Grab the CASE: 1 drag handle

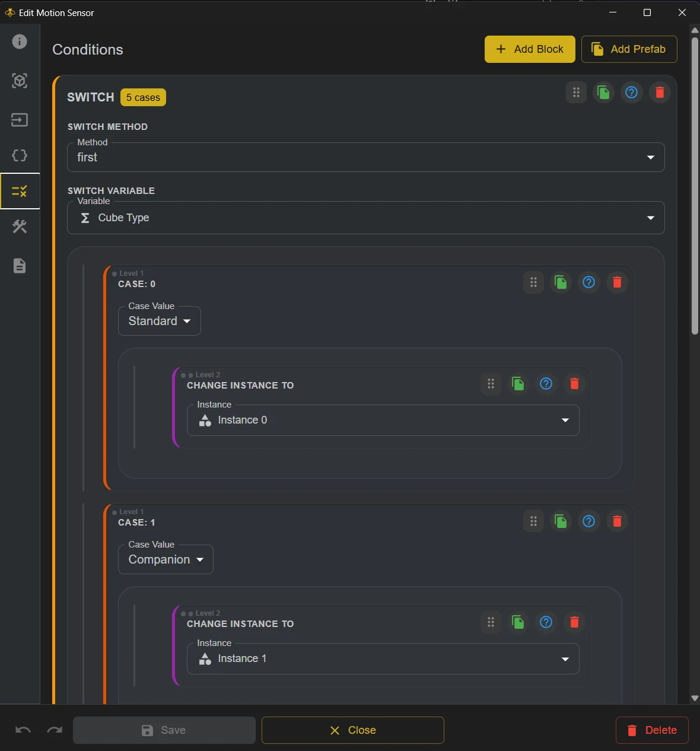tap(533, 521)
